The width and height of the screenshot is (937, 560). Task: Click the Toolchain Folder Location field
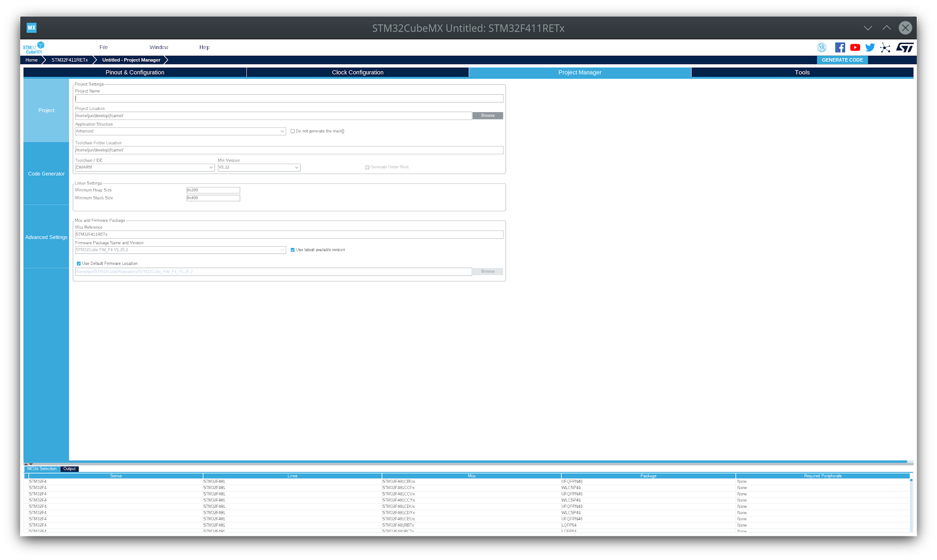click(289, 150)
